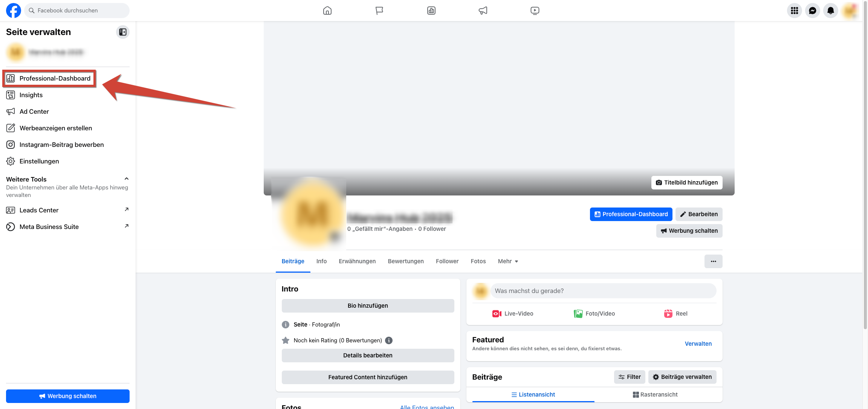Collapse the Weitere Tools section
The width and height of the screenshot is (868, 409).
(x=127, y=179)
